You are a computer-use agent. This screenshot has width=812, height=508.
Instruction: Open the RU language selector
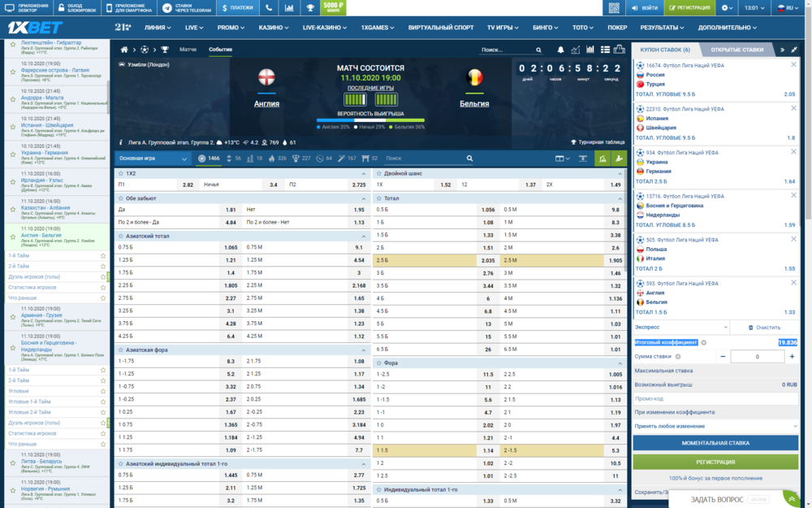coord(787,8)
